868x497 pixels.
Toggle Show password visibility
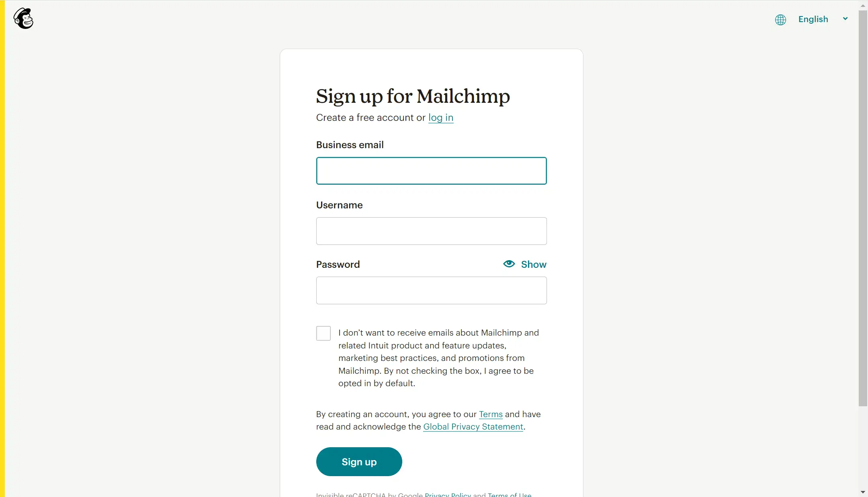point(525,264)
